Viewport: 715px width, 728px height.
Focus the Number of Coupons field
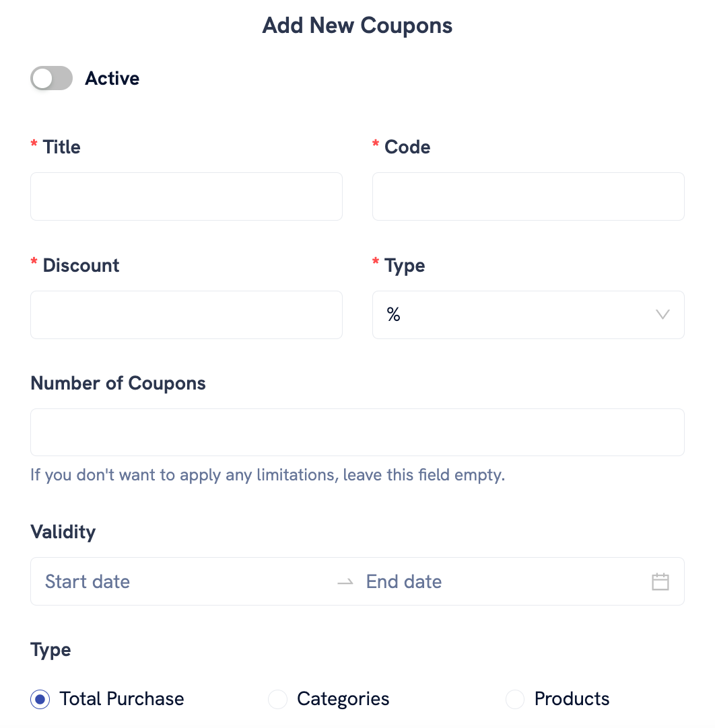[357, 432]
